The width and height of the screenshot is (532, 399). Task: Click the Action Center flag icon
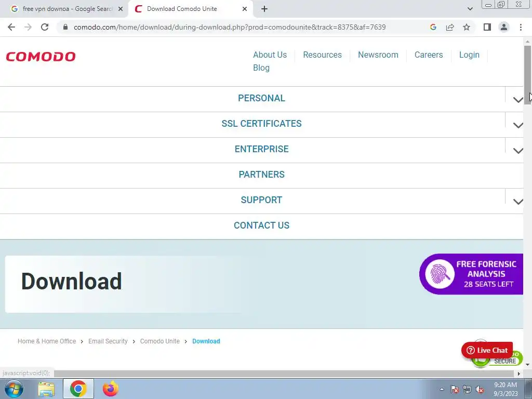[455, 389]
